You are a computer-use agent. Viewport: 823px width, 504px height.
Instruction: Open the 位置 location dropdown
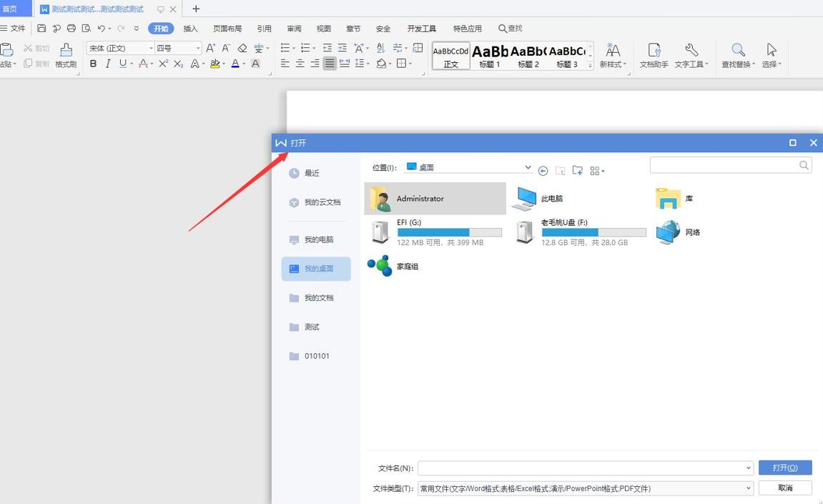pos(527,167)
